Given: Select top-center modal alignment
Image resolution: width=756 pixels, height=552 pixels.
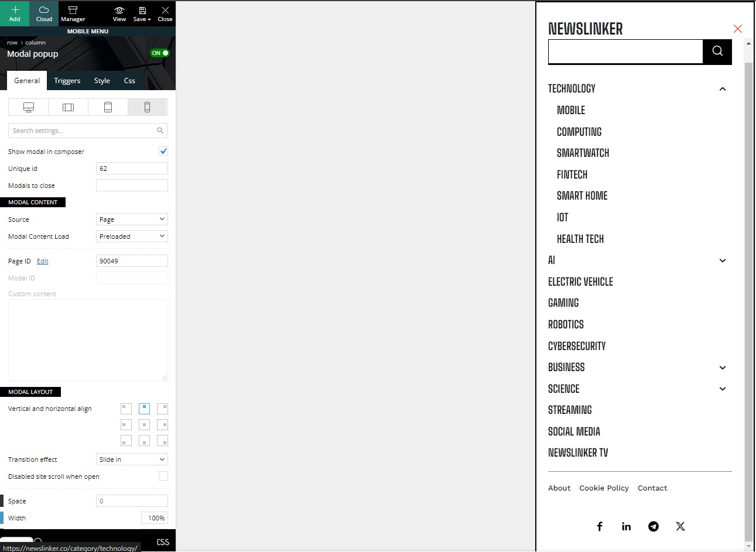Looking at the screenshot, I should coord(144,409).
